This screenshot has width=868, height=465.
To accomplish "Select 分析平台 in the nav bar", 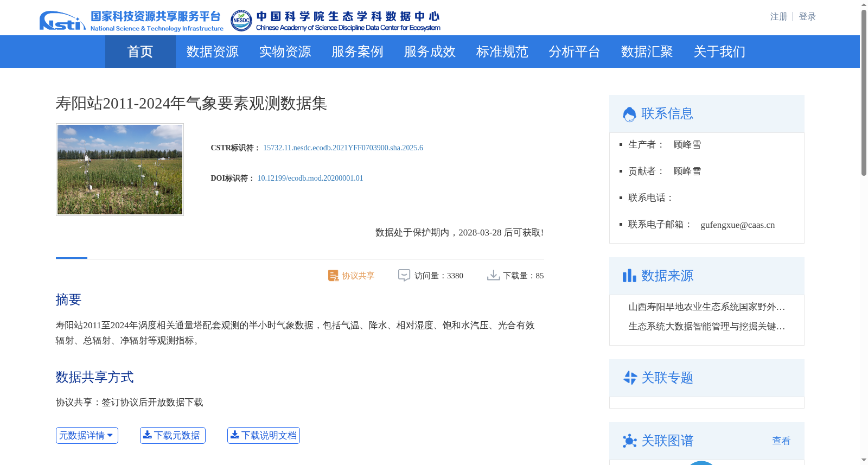I will pyautogui.click(x=574, y=52).
